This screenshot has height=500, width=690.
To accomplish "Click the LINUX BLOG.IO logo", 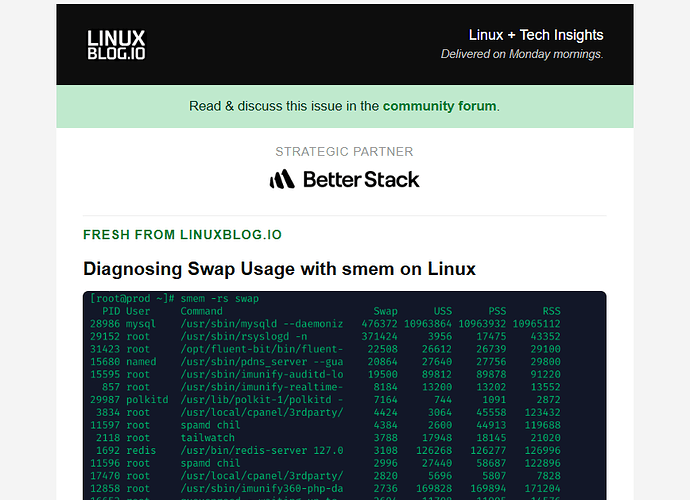I will tap(116, 44).
